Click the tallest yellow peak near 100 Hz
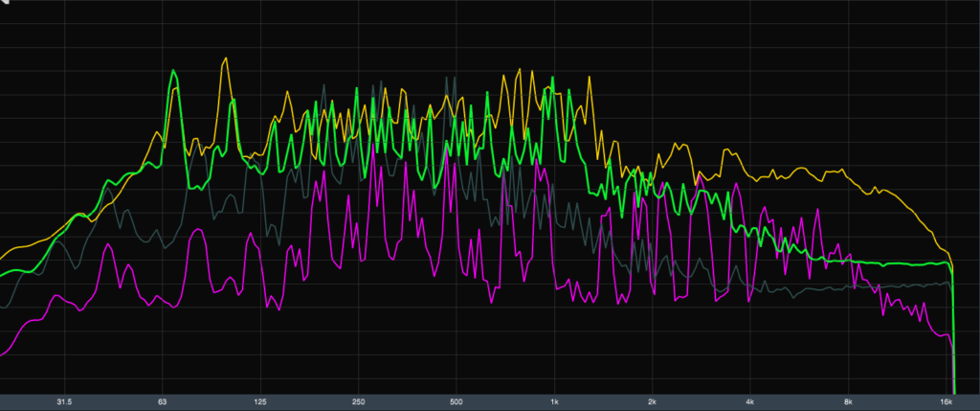Image resolution: width=980 pixels, height=411 pixels. (x=225, y=59)
